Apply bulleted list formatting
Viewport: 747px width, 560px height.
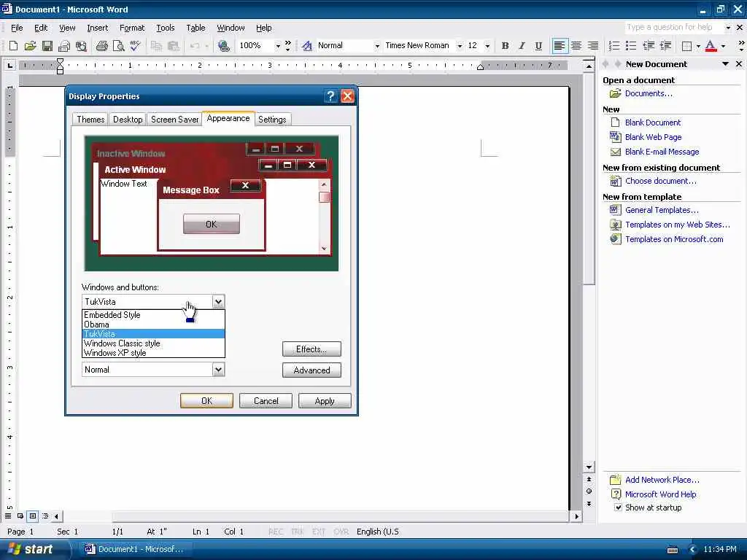[631, 46]
